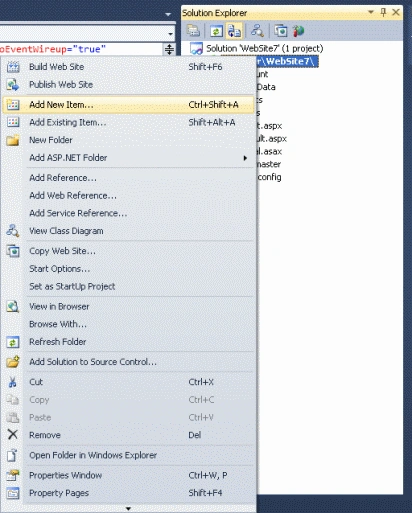This screenshot has width=412, height=513.
Task: Toggle the Nest Related Files toolbar button
Action: (234, 31)
